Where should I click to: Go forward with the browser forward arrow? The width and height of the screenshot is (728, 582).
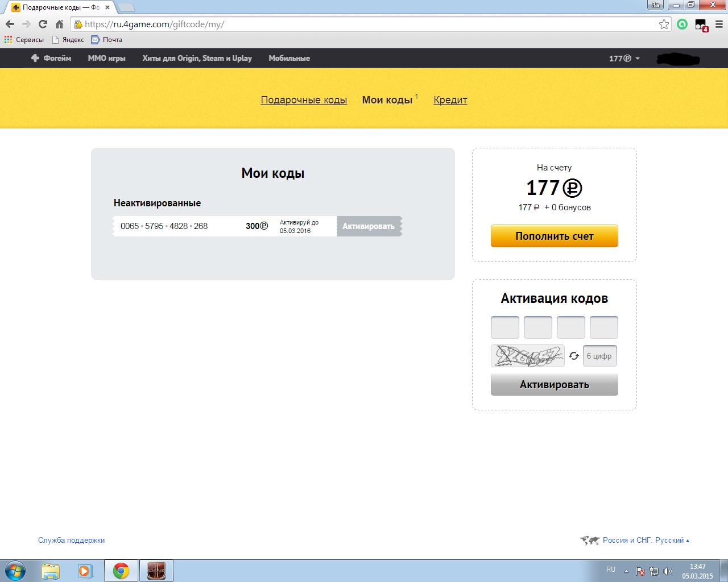[x=26, y=24]
